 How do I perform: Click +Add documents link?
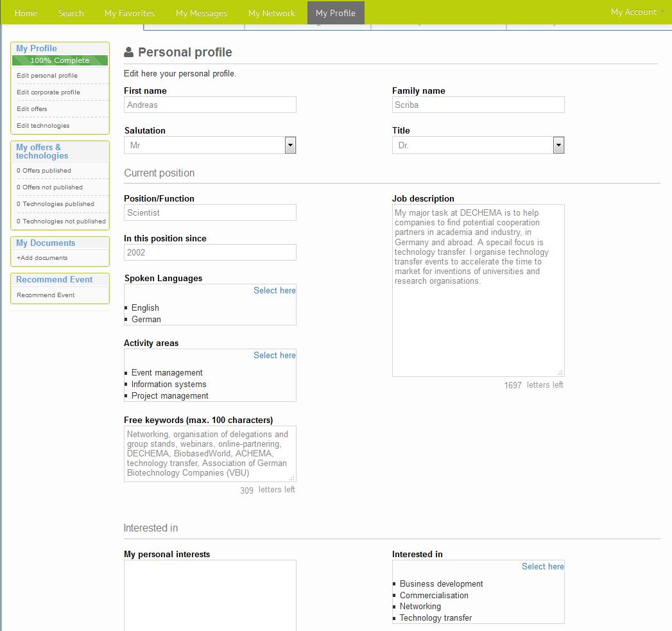42,258
